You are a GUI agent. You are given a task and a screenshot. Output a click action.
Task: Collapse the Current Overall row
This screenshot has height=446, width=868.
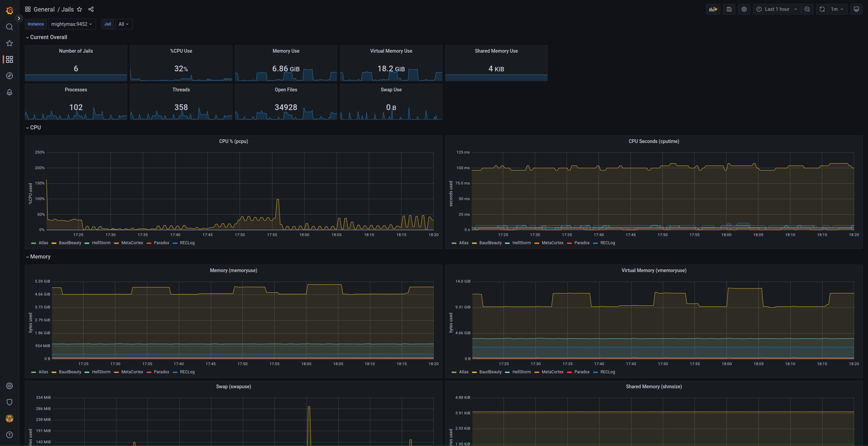coord(48,37)
